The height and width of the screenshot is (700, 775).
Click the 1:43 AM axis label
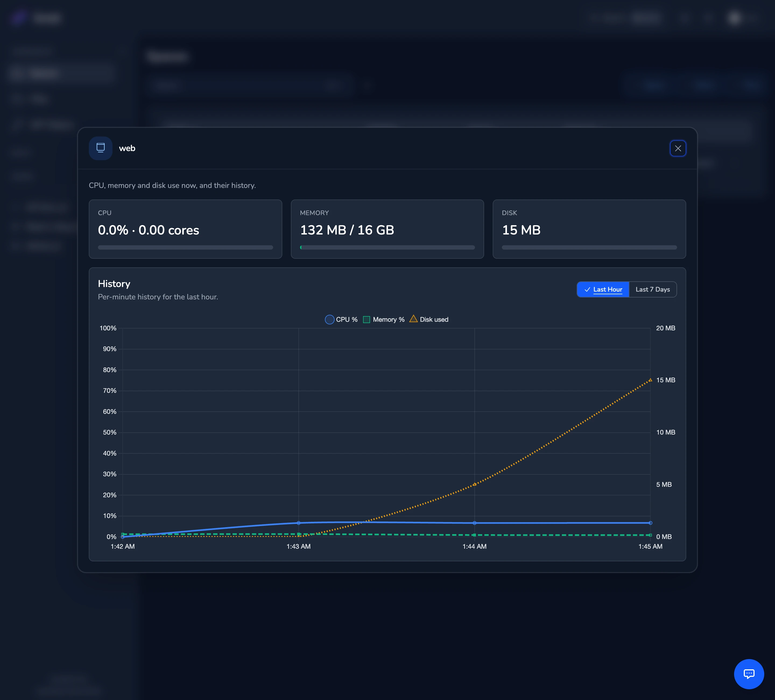pos(299,546)
